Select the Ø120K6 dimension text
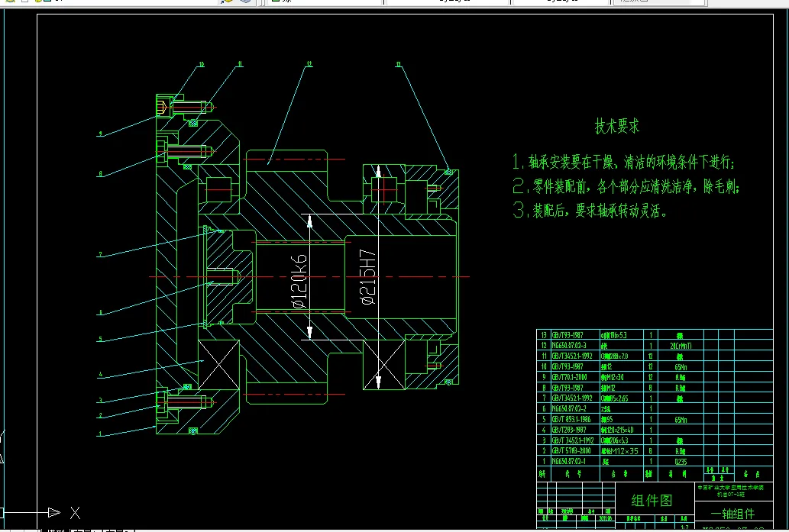789x532 pixels. (299, 281)
